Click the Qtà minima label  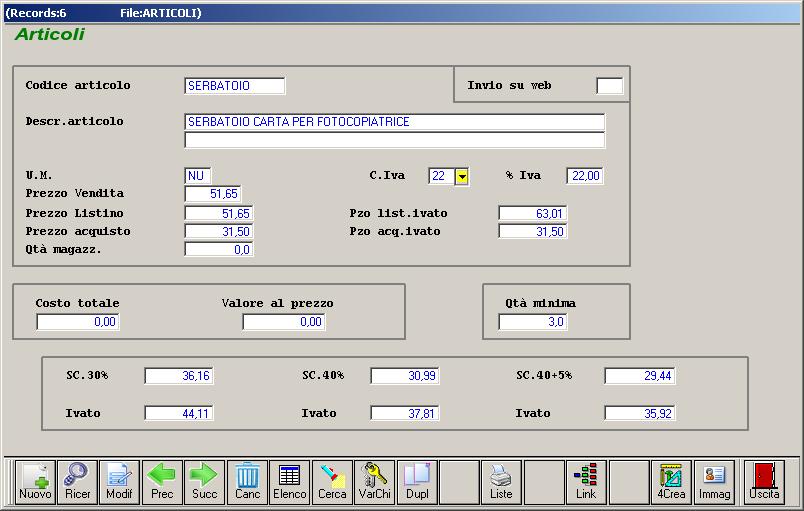click(540, 303)
